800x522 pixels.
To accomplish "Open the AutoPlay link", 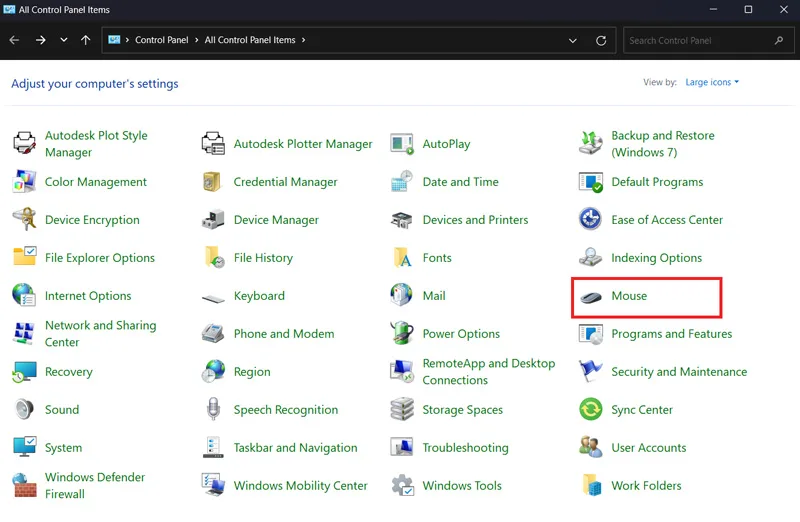I will pos(446,144).
